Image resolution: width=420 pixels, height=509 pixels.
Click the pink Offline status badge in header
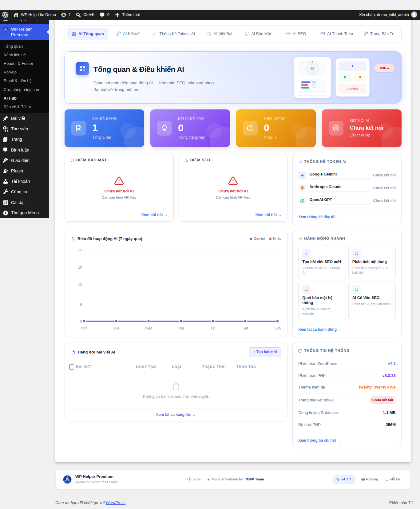[x=384, y=68]
